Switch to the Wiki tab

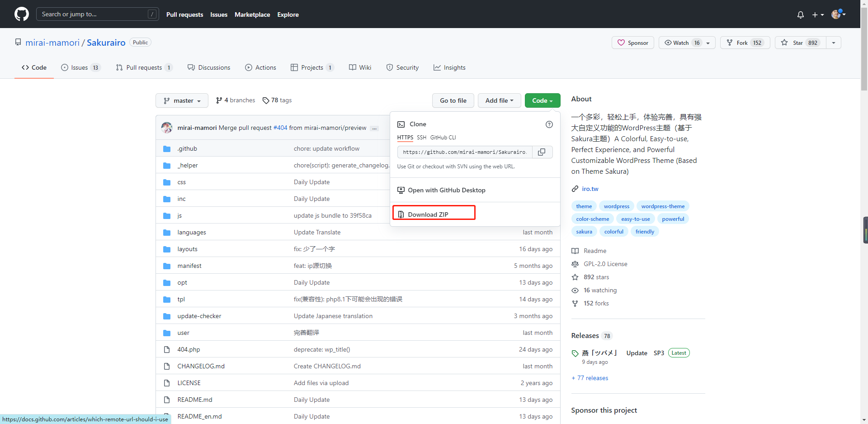[360, 67]
